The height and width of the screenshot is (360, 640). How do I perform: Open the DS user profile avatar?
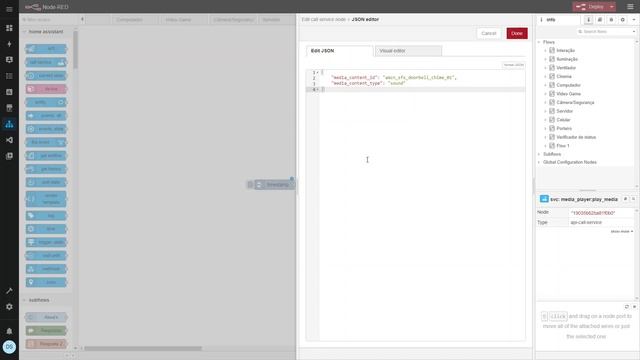(9, 347)
